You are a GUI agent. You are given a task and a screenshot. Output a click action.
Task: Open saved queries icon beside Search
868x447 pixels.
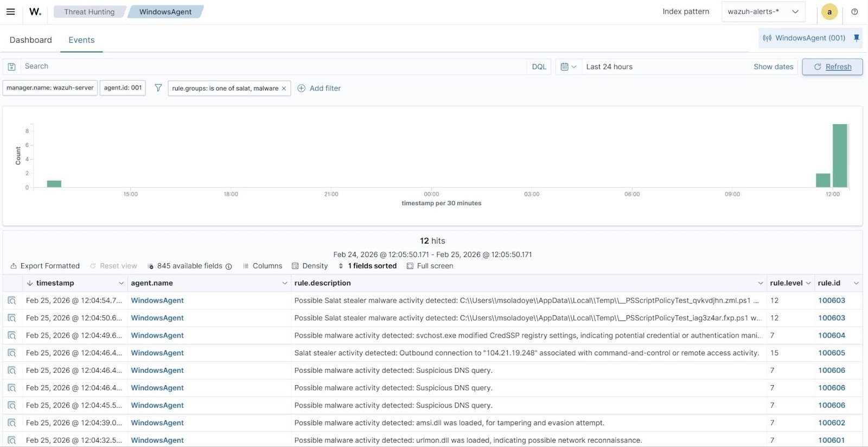click(x=11, y=67)
